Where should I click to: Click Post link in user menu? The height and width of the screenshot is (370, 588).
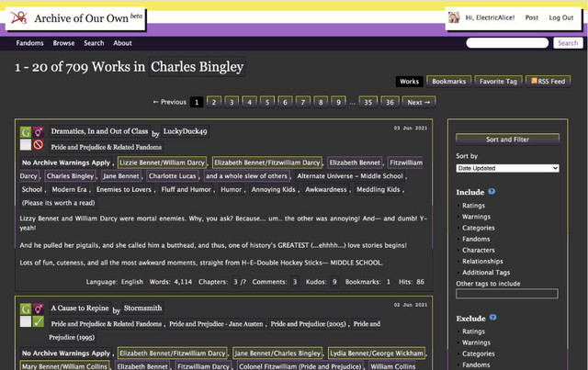531,17
